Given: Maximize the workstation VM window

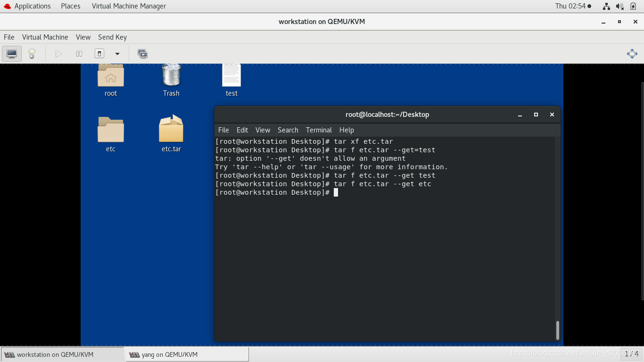Looking at the screenshot, I should click(619, 22).
